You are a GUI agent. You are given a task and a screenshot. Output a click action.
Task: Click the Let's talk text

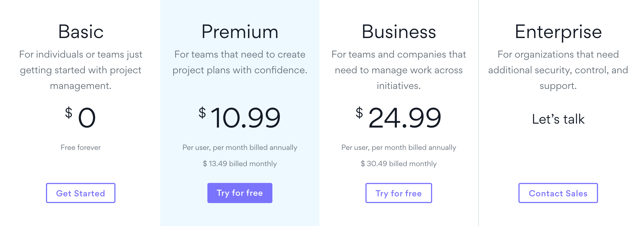click(558, 119)
